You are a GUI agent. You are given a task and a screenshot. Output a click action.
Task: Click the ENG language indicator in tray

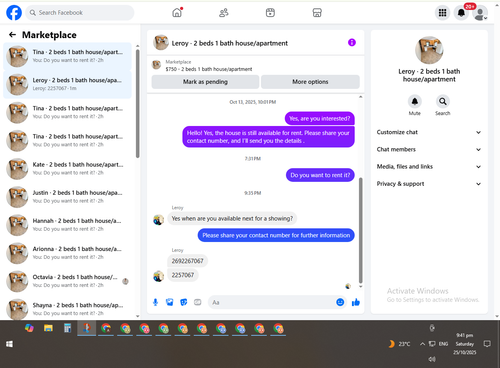(443, 344)
